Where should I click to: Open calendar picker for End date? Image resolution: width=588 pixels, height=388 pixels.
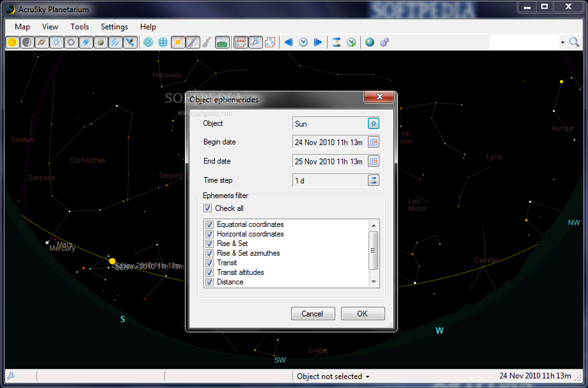(x=374, y=162)
